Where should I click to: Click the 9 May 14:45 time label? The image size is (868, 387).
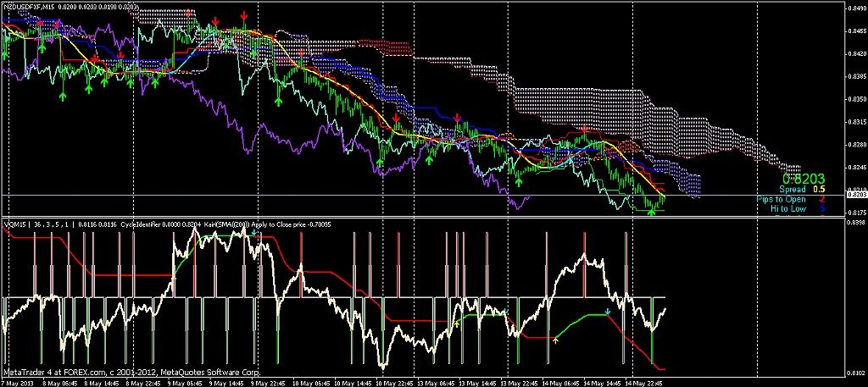(x=227, y=383)
